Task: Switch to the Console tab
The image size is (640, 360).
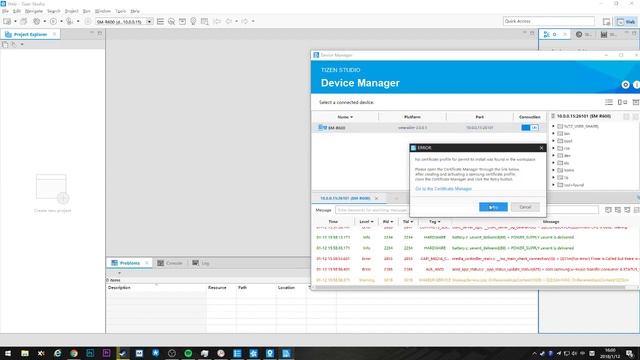Action: 170,263
